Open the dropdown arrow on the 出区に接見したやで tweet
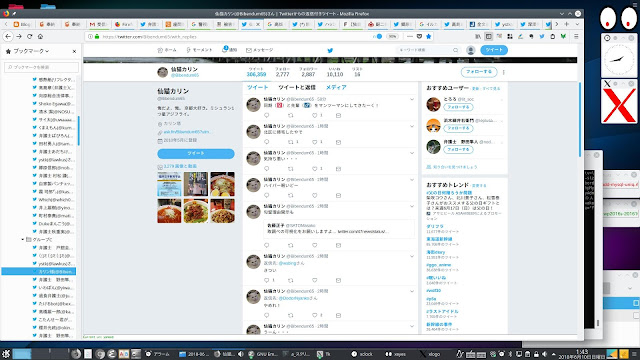Screen dimensions: 640x360 [412, 126]
